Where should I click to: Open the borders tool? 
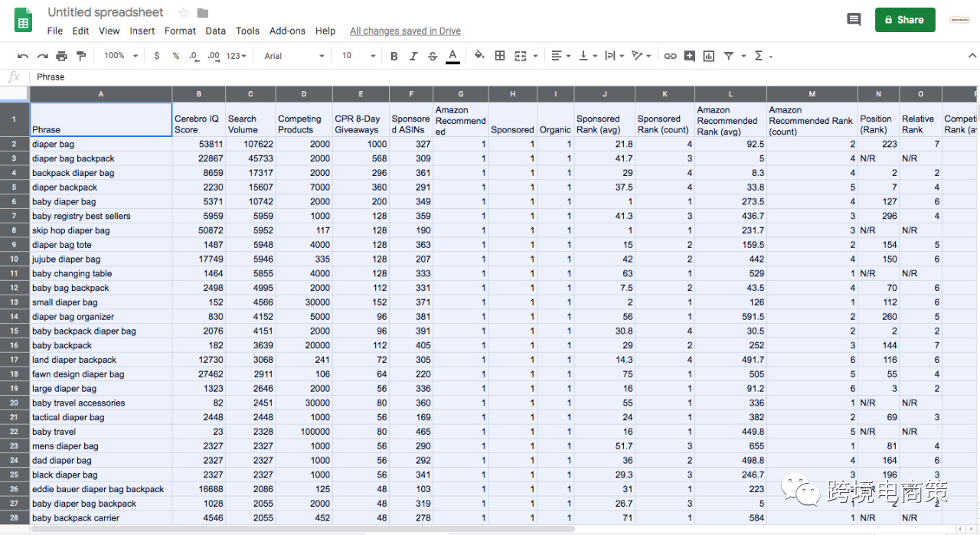[500, 56]
